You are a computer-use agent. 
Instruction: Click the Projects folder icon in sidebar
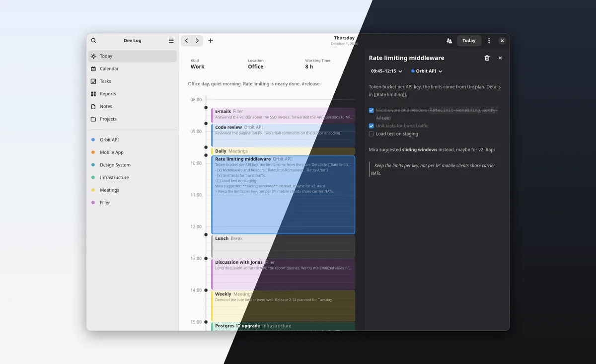click(x=93, y=119)
